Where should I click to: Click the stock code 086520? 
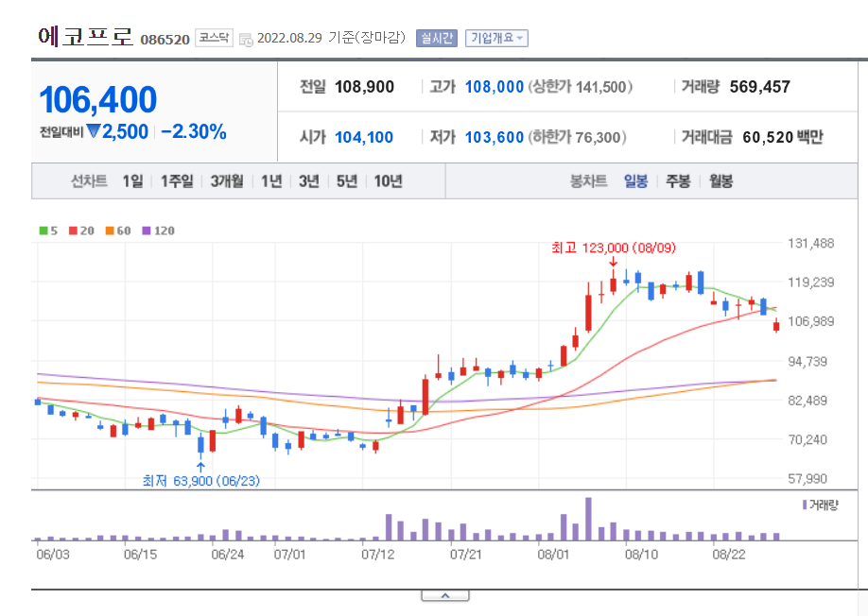point(165,40)
